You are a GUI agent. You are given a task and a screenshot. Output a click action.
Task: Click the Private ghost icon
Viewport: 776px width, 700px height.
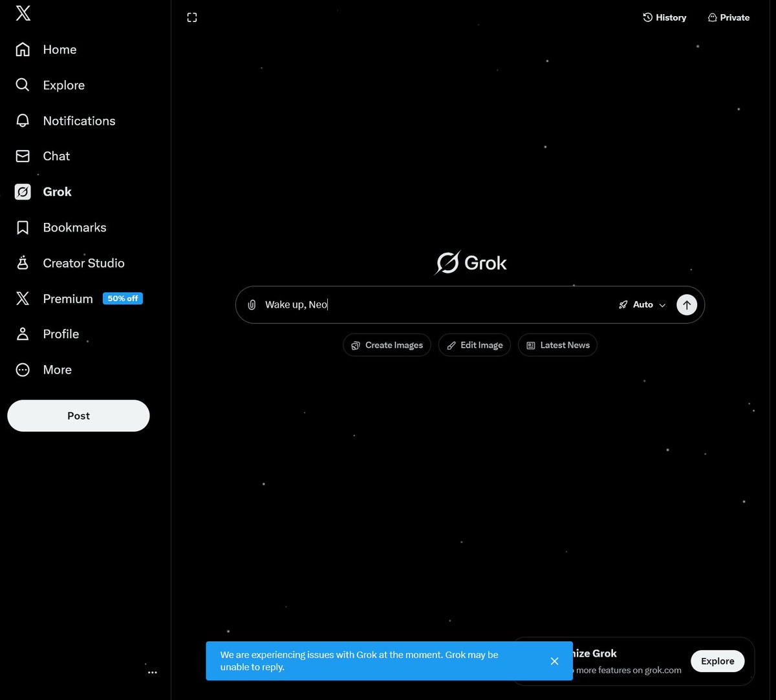pyautogui.click(x=713, y=17)
